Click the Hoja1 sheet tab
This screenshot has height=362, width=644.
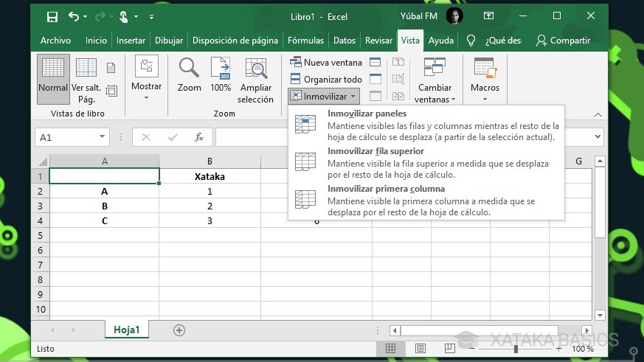[x=126, y=330]
